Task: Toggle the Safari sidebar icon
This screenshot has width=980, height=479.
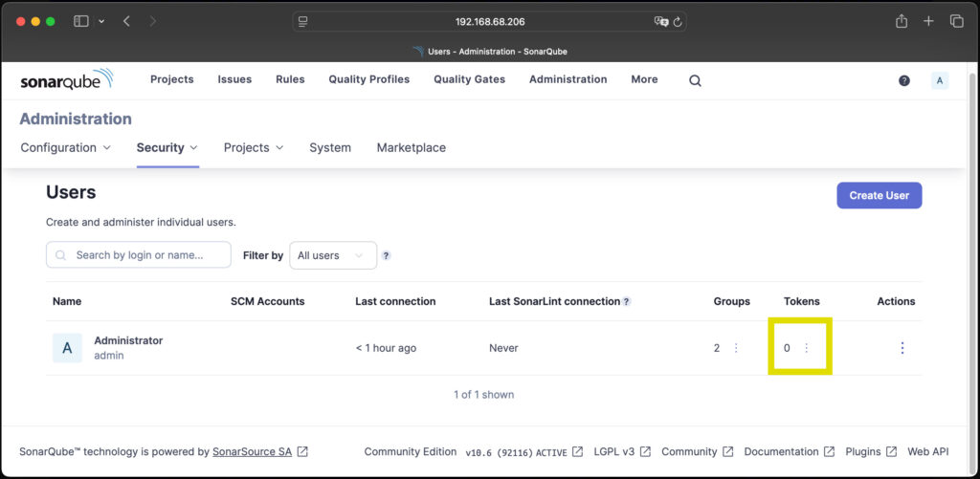Action: coord(81,21)
